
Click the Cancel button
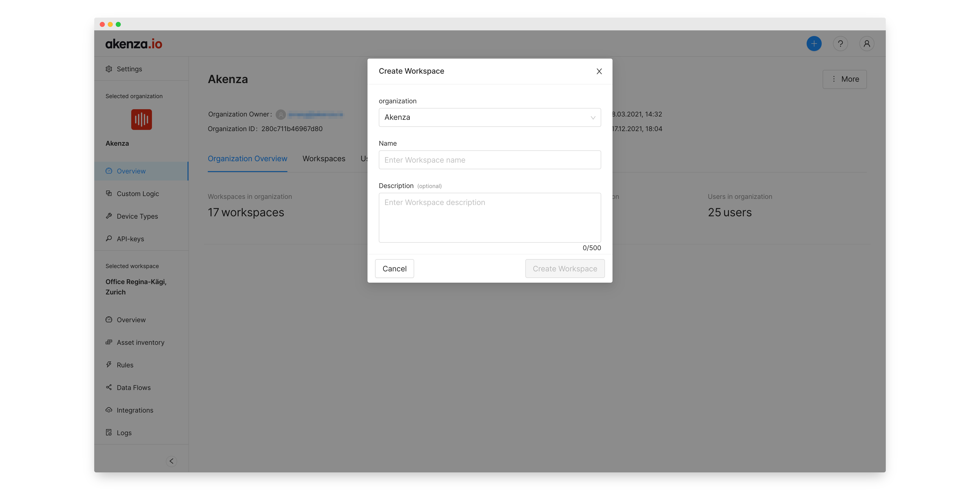(395, 268)
